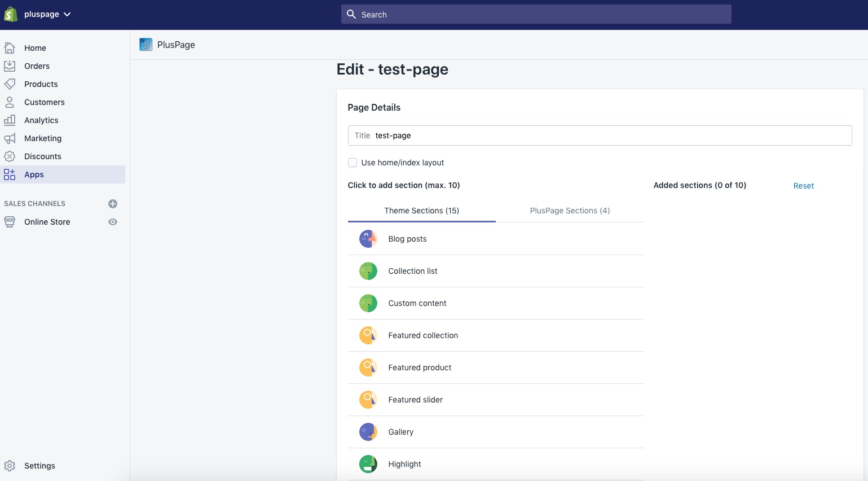
Task: Click the Shopify logo in the top bar
Action: point(10,14)
